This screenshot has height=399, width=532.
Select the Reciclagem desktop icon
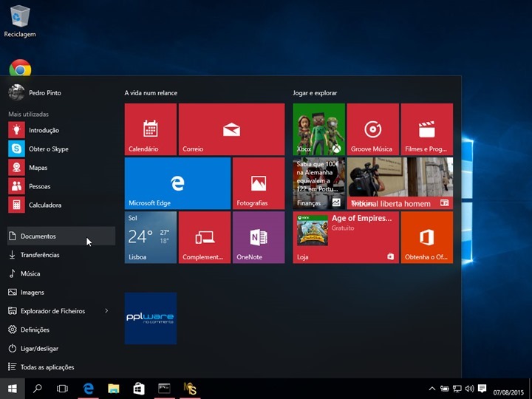(x=20, y=21)
